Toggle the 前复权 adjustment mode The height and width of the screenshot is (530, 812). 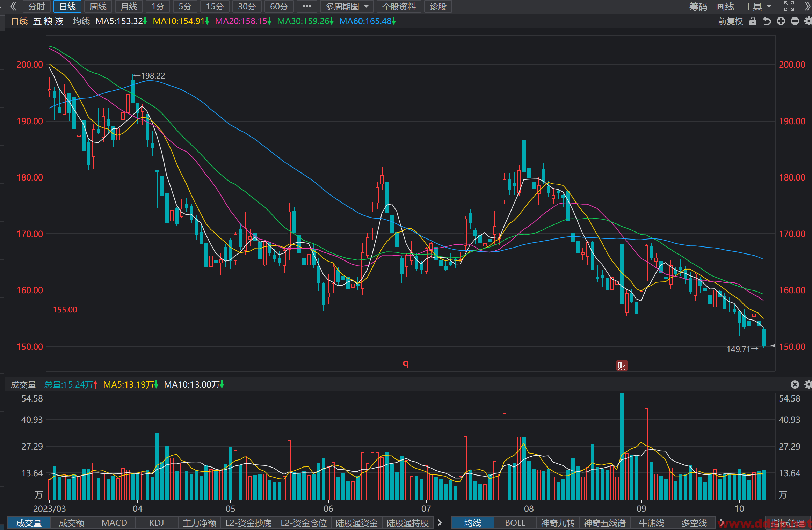(x=730, y=21)
